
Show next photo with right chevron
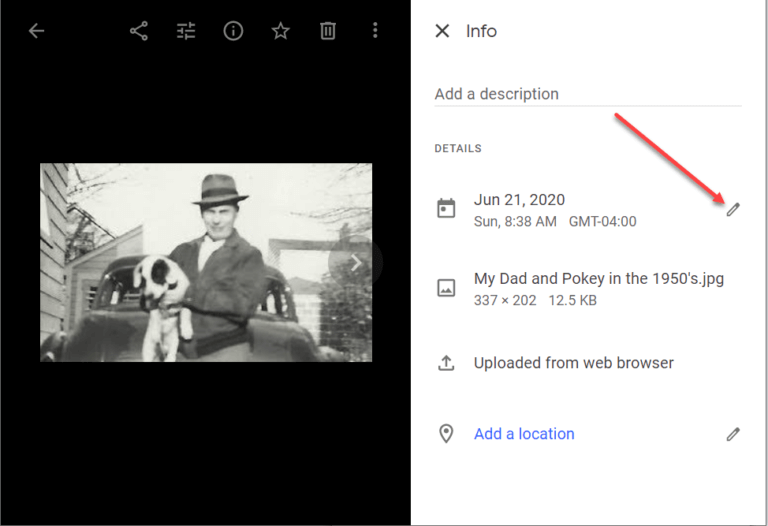point(356,263)
